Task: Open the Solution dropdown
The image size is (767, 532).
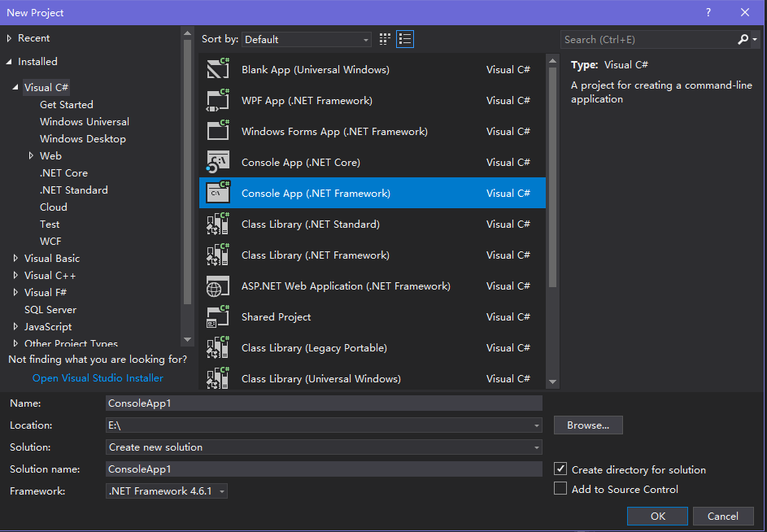Action: tap(537, 447)
